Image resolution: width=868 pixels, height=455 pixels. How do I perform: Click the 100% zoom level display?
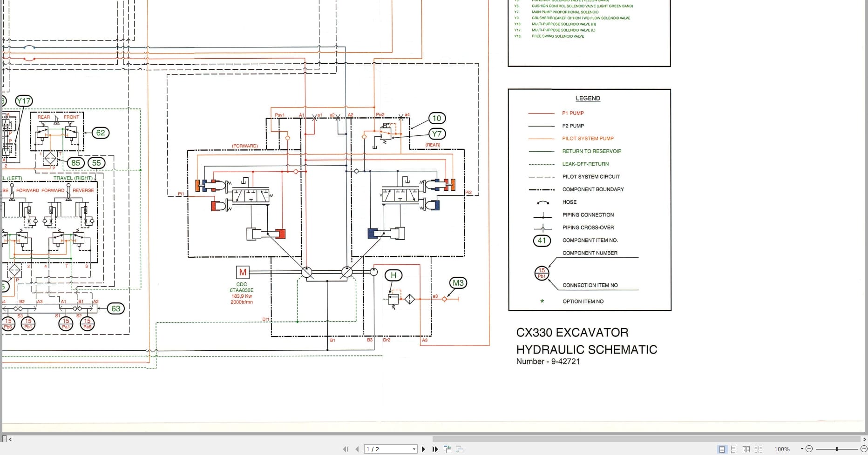(x=781, y=449)
